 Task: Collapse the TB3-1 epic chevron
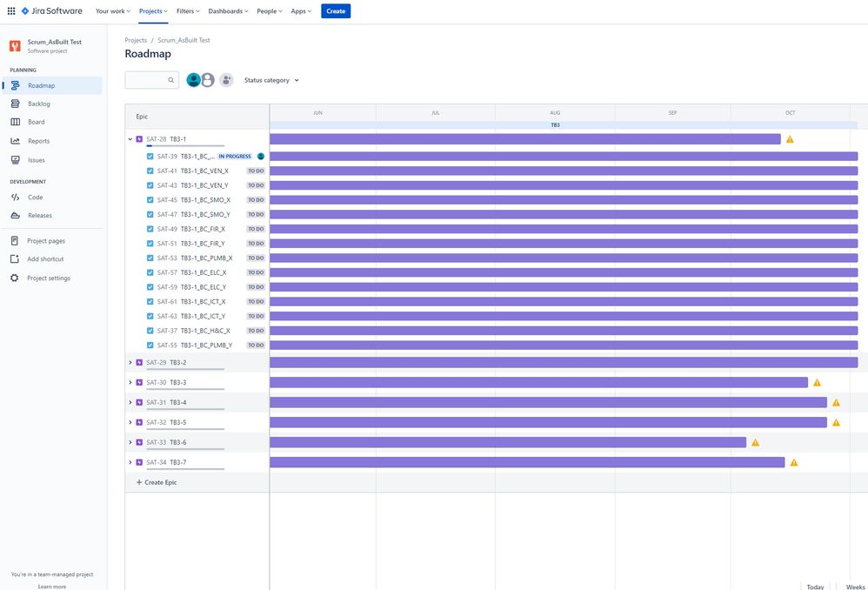click(x=130, y=138)
